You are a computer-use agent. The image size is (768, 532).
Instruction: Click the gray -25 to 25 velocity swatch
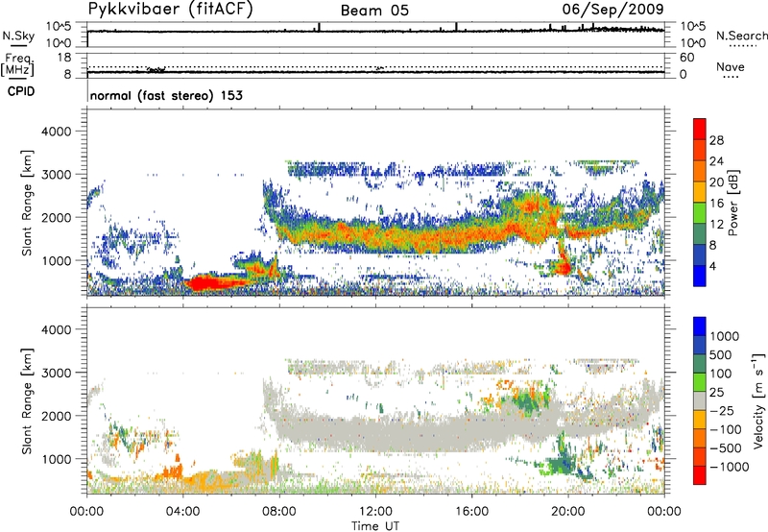click(x=700, y=400)
